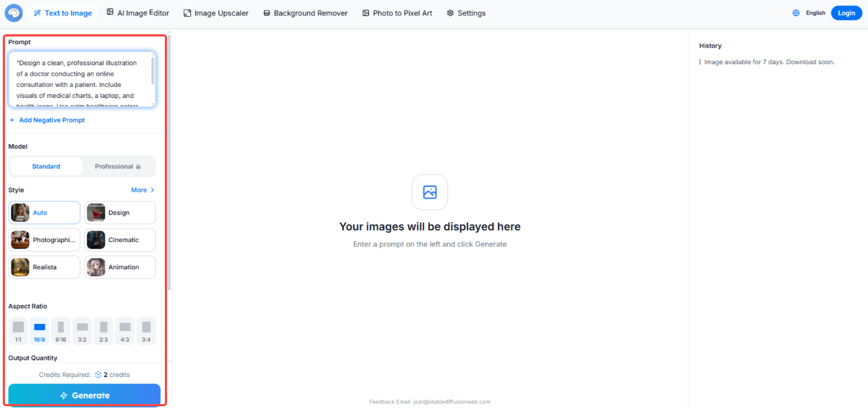Choose the Realista style
The image size is (868, 409).
(44, 267)
